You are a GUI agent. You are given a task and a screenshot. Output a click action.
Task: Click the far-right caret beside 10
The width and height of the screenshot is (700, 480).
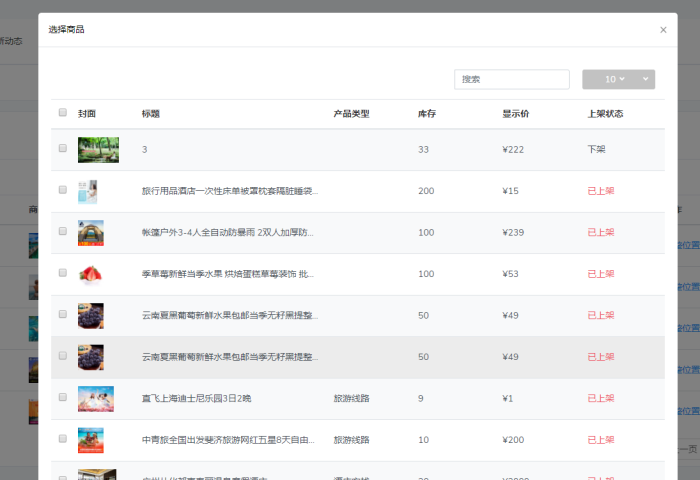[x=646, y=79]
